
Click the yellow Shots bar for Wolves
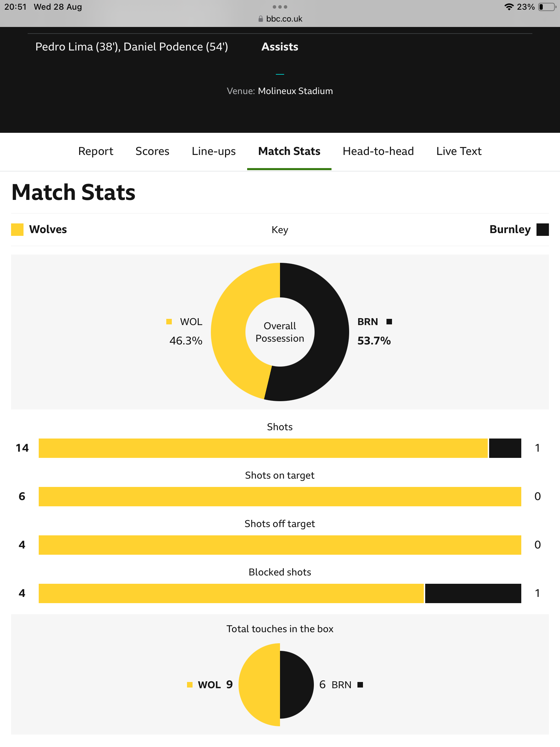[263, 448]
